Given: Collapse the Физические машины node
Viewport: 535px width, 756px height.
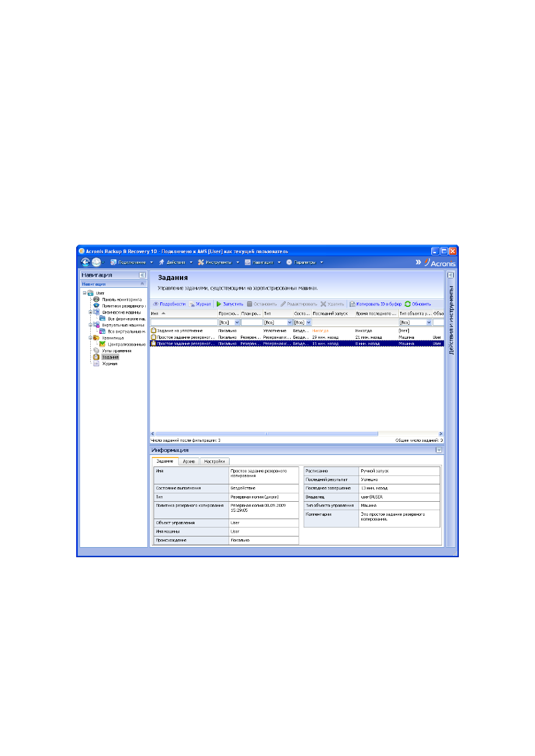Looking at the screenshot, I should pos(90,312).
